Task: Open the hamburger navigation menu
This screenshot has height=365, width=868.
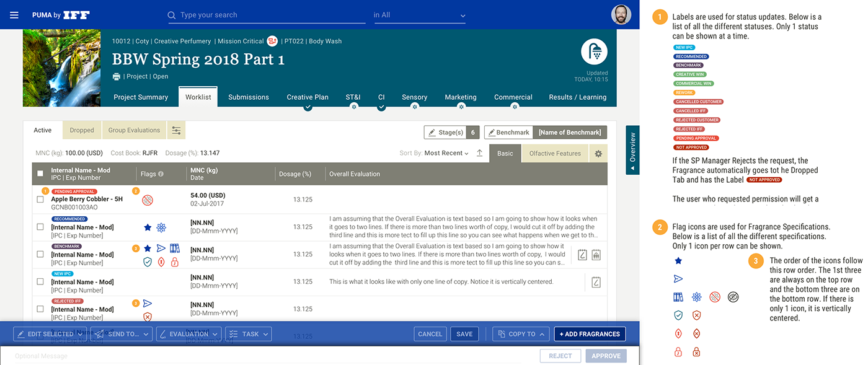Action: [14, 15]
